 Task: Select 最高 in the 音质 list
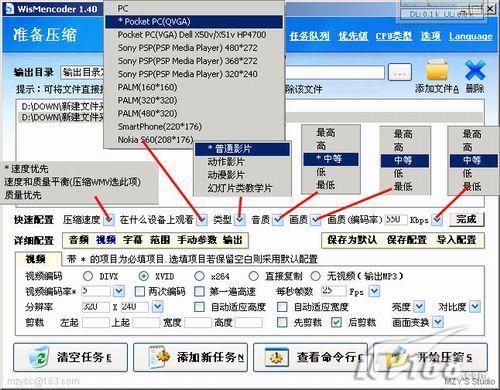coord(331,133)
